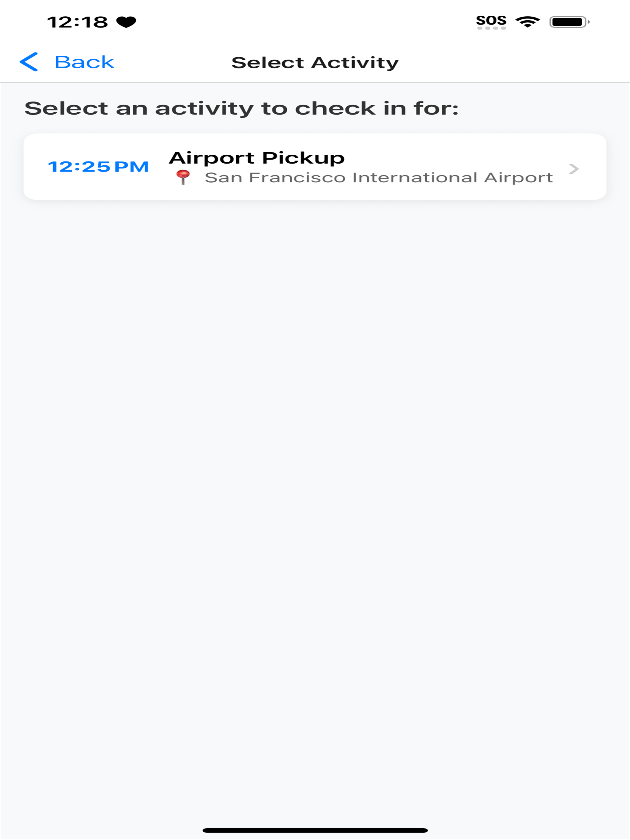Tap the PM part of the activity time
The width and height of the screenshot is (630, 840).
point(131,167)
